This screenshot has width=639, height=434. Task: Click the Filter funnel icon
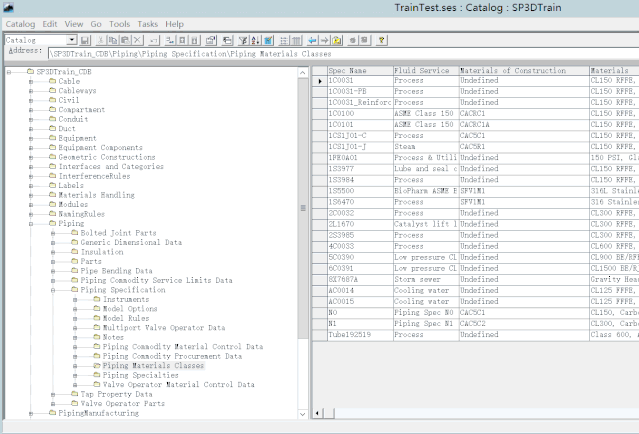coord(243,40)
